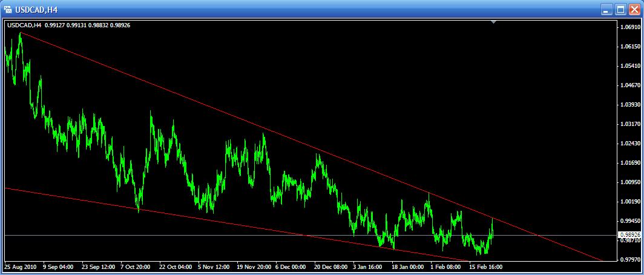
Task: Click the 1.06910 price scale label
Action: pyautogui.click(x=629, y=27)
